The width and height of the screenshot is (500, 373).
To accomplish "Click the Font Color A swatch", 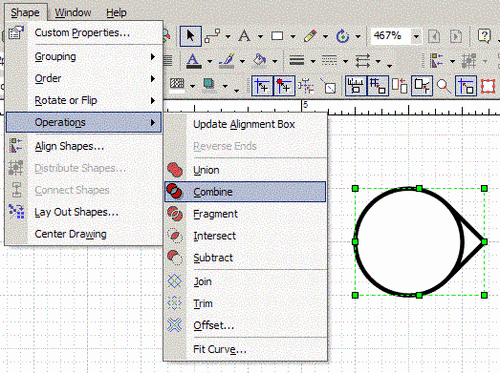I will coord(194,61).
